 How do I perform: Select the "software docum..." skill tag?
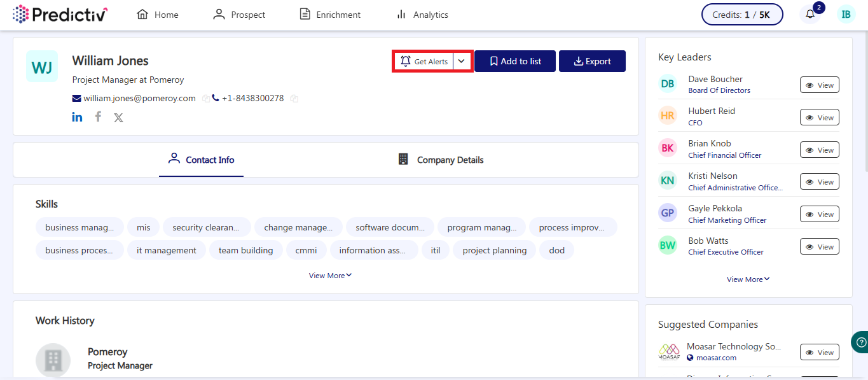[390, 227]
